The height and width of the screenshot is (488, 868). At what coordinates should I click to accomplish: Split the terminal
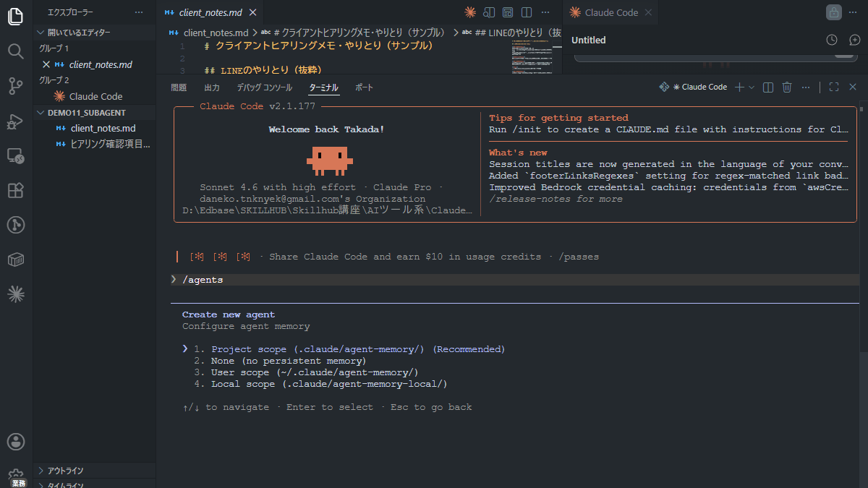pyautogui.click(x=768, y=87)
